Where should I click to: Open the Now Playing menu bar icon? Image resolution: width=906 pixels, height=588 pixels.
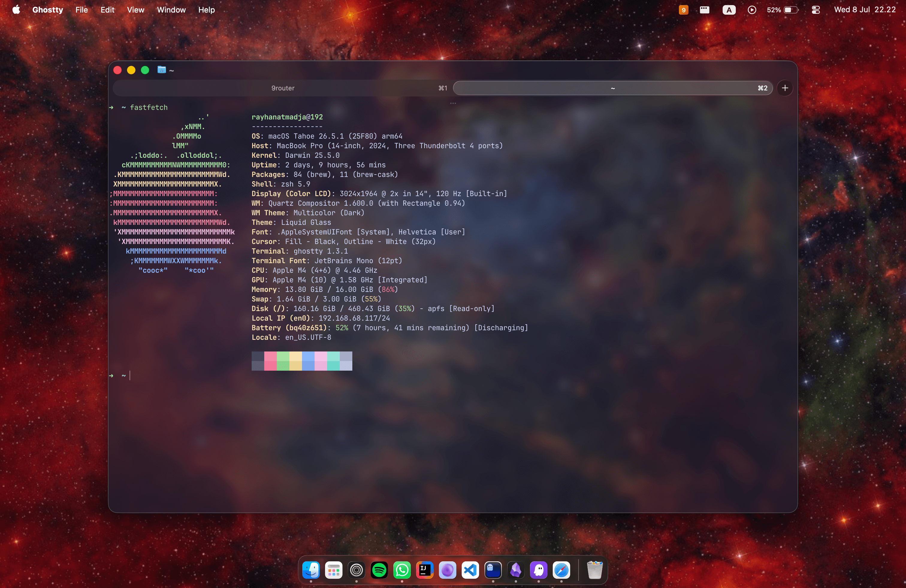pos(752,10)
